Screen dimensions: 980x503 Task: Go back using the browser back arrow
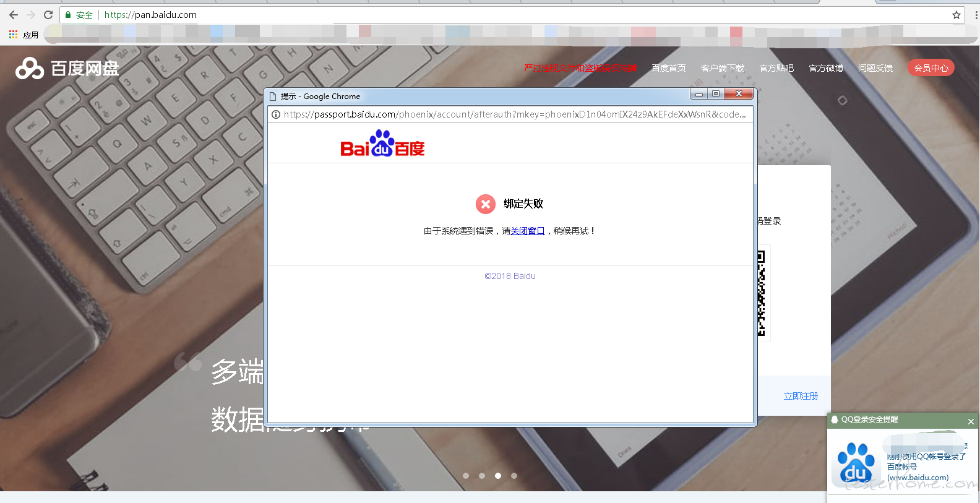[x=14, y=15]
